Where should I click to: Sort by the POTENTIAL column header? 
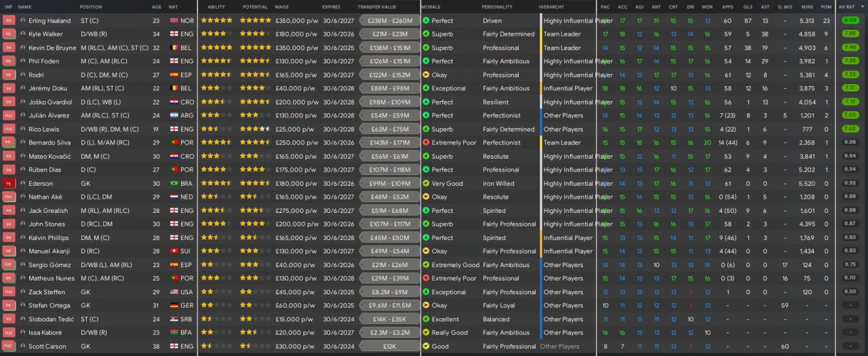click(x=255, y=6)
